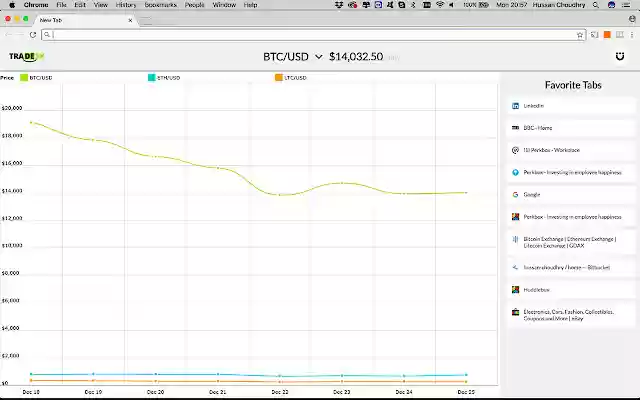Viewport: 640px width, 400px height.
Task: Open Chrome's three-dot menu
Action: (x=631, y=35)
